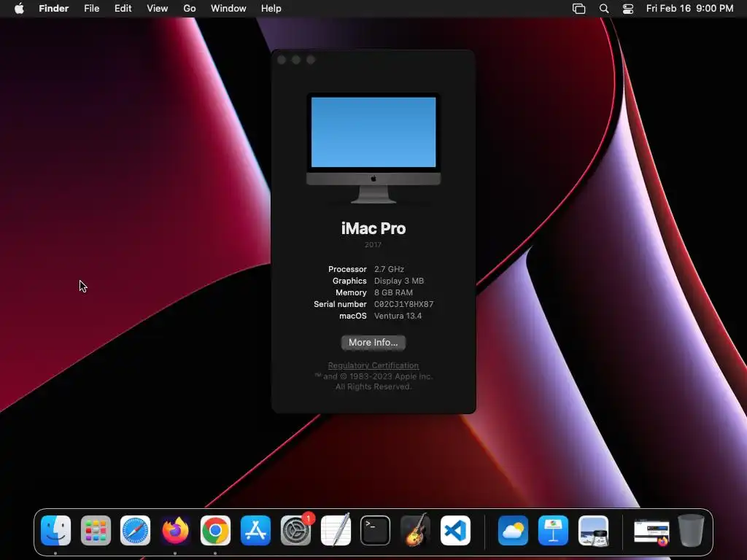The image size is (747, 560).
Task: Open Google Chrome from the dock
Action: point(215,531)
